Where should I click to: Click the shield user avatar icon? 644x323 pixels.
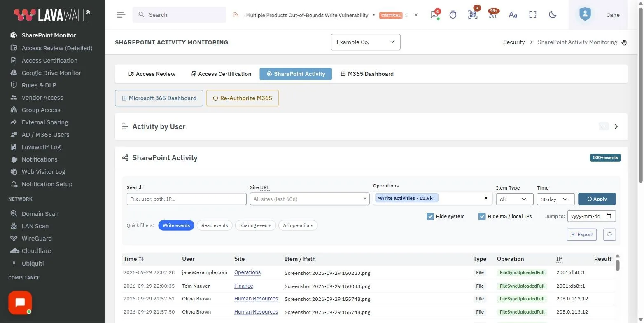(585, 14)
